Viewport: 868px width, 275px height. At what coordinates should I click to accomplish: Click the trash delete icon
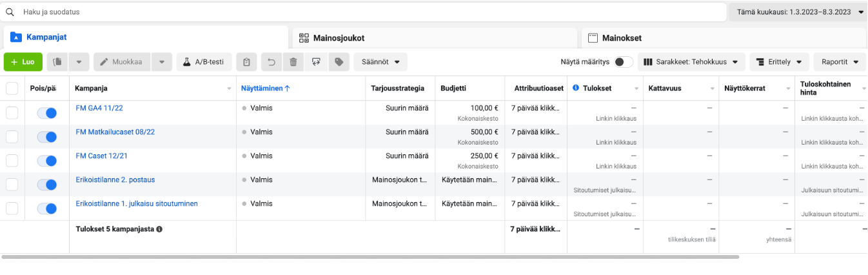click(x=293, y=62)
